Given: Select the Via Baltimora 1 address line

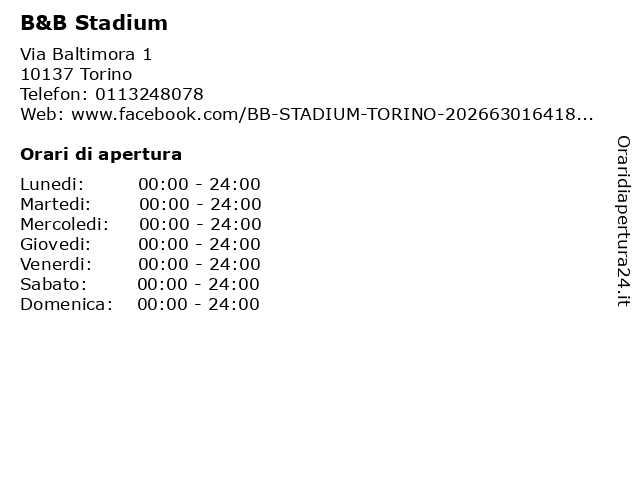Looking at the screenshot, I should pyautogui.click(x=86, y=54).
